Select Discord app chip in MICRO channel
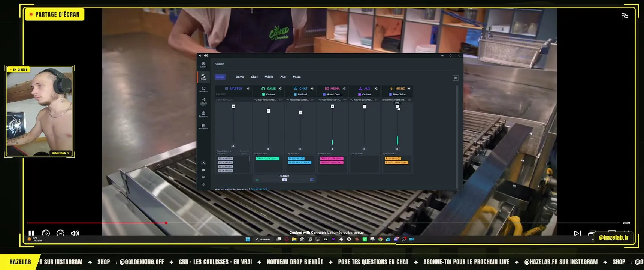Viewport: 644px width, 270px height. [x=393, y=159]
